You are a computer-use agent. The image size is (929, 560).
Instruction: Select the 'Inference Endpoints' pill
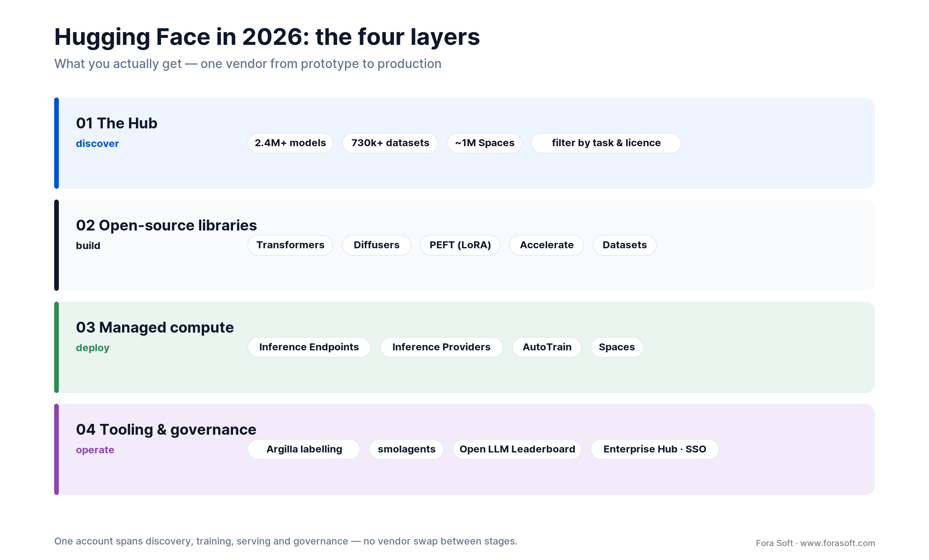tap(309, 347)
